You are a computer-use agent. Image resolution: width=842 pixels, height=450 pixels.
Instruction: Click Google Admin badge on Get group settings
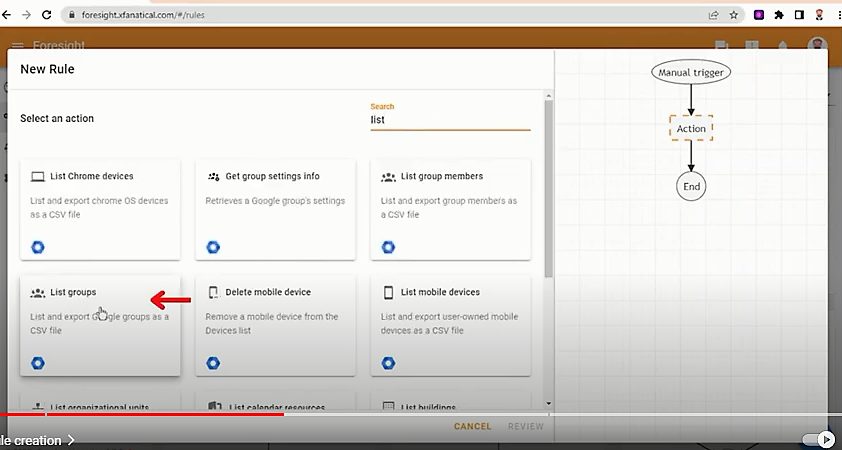point(213,247)
